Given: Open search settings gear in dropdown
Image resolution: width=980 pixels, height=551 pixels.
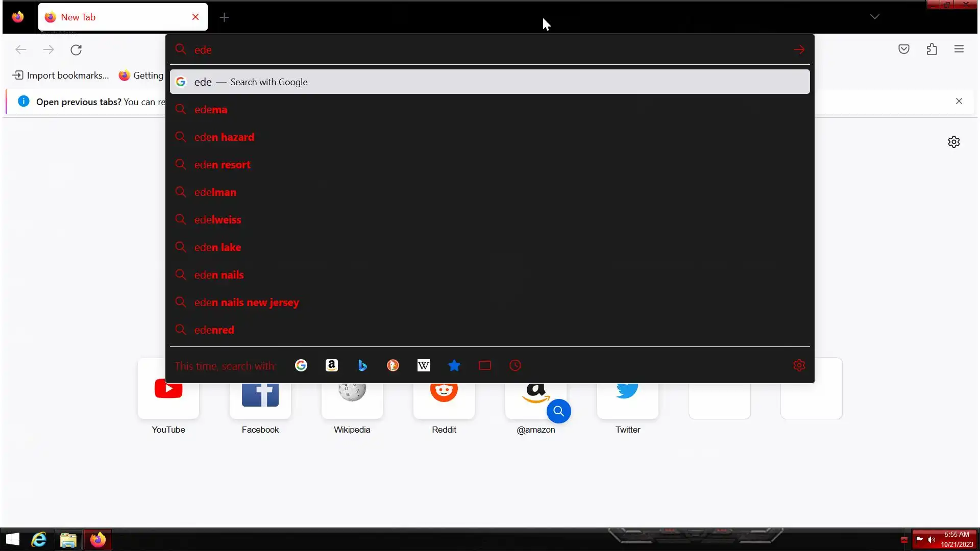Looking at the screenshot, I should coord(799,365).
